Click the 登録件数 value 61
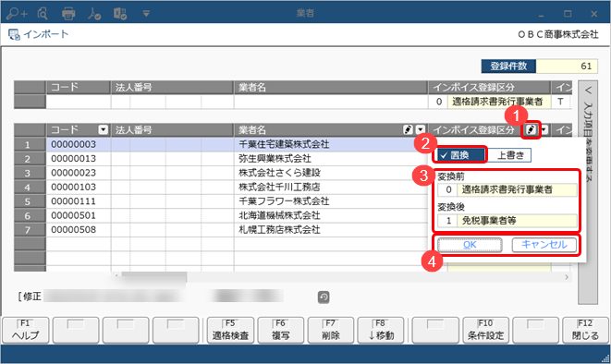Screen dimensions: 611x364 (567, 67)
